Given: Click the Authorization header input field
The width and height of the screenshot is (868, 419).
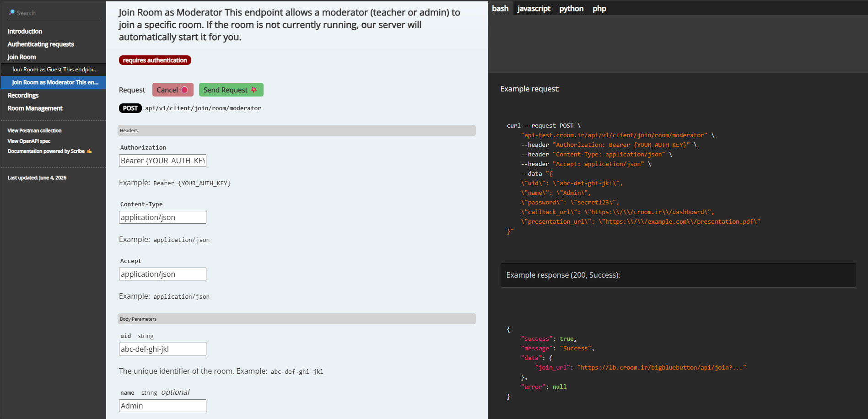Looking at the screenshot, I should pyautogui.click(x=162, y=161).
